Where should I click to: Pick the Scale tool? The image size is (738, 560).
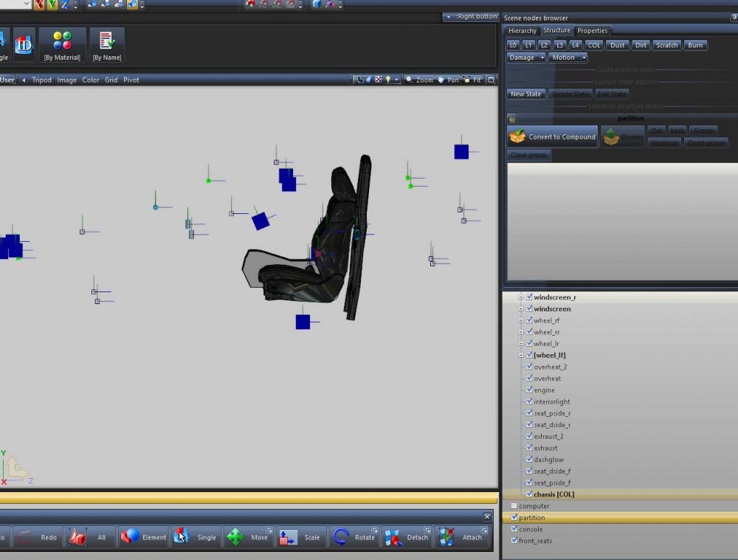click(x=301, y=537)
